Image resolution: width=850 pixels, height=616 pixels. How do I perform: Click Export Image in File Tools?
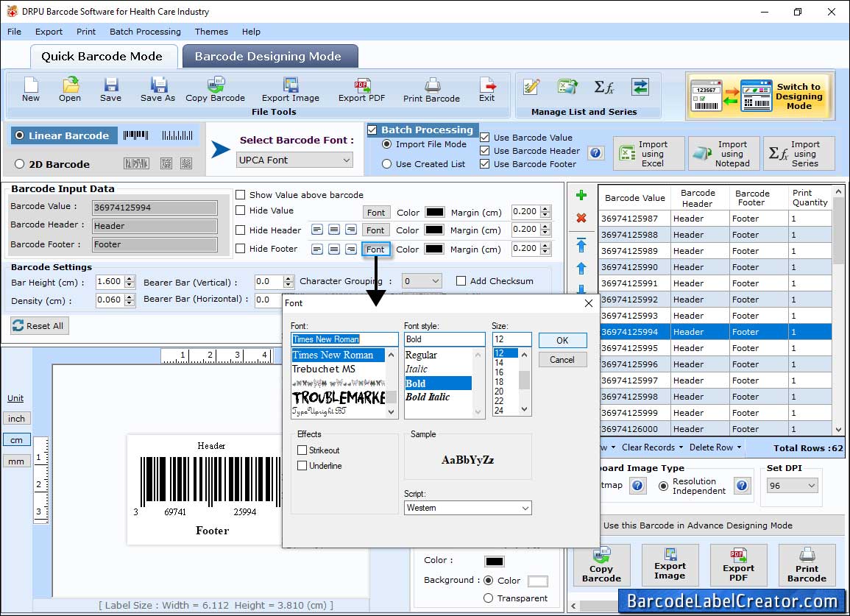tap(291, 90)
